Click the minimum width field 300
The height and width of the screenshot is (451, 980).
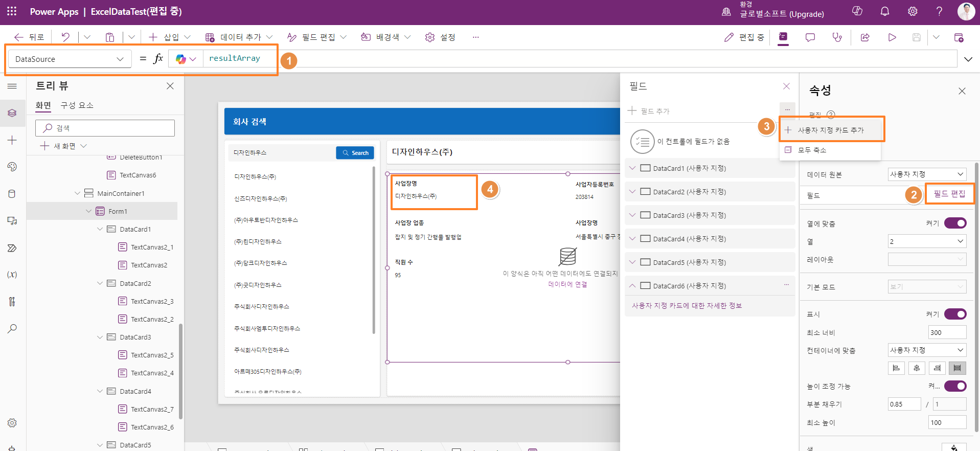click(947, 332)
